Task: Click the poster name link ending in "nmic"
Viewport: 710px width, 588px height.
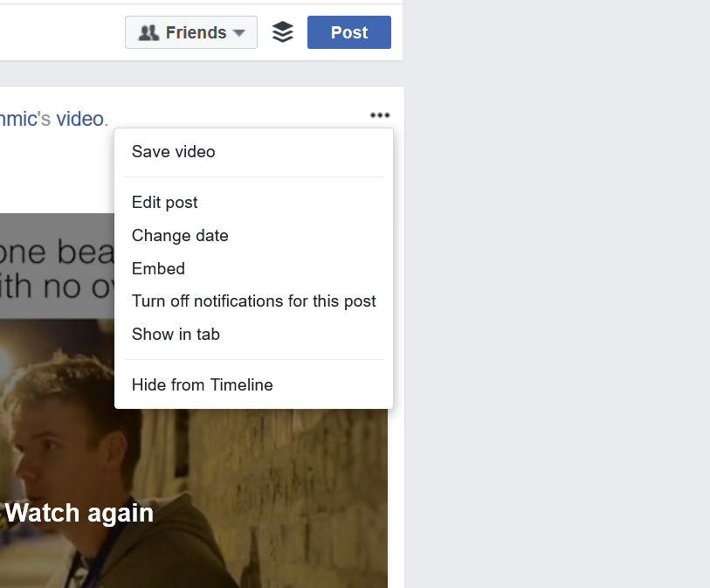Action: coord(18,119)
